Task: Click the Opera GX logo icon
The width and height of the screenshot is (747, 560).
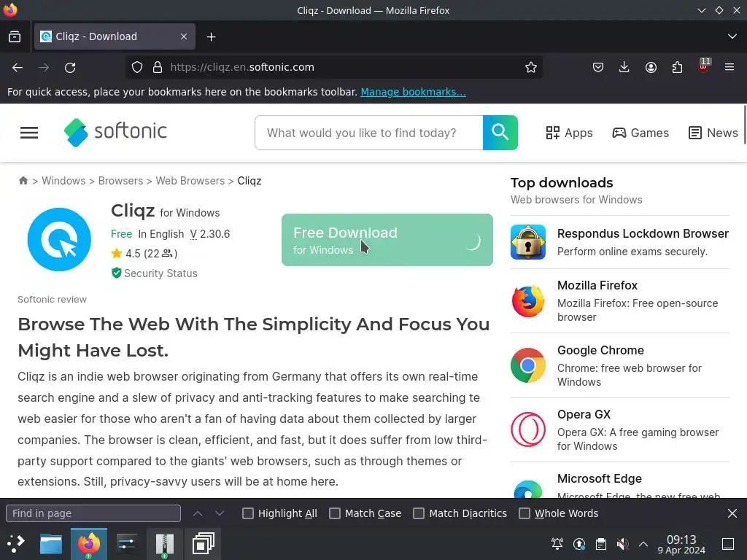Action: (x=528, y=429)
